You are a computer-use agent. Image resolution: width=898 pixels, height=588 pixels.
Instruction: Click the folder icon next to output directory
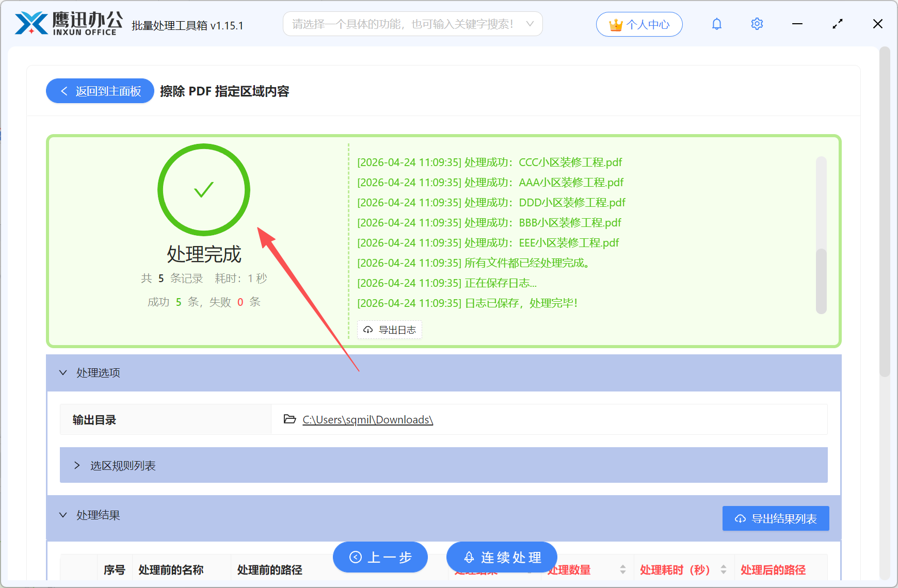pyautogui.click(x=289, y=419)
